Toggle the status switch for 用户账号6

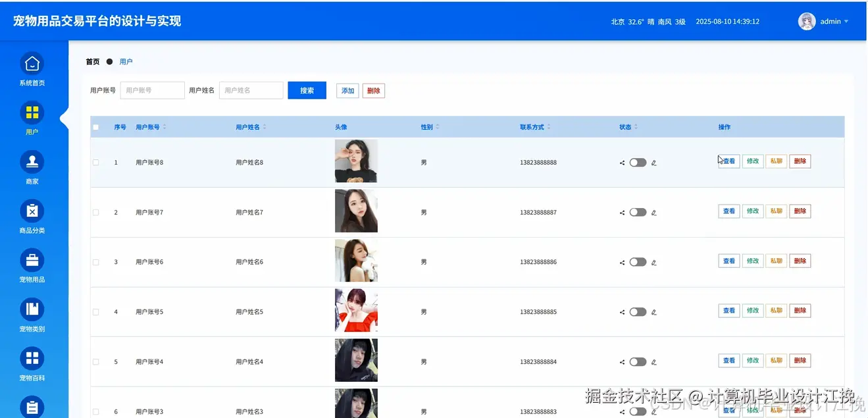click(x=638, y=261)
